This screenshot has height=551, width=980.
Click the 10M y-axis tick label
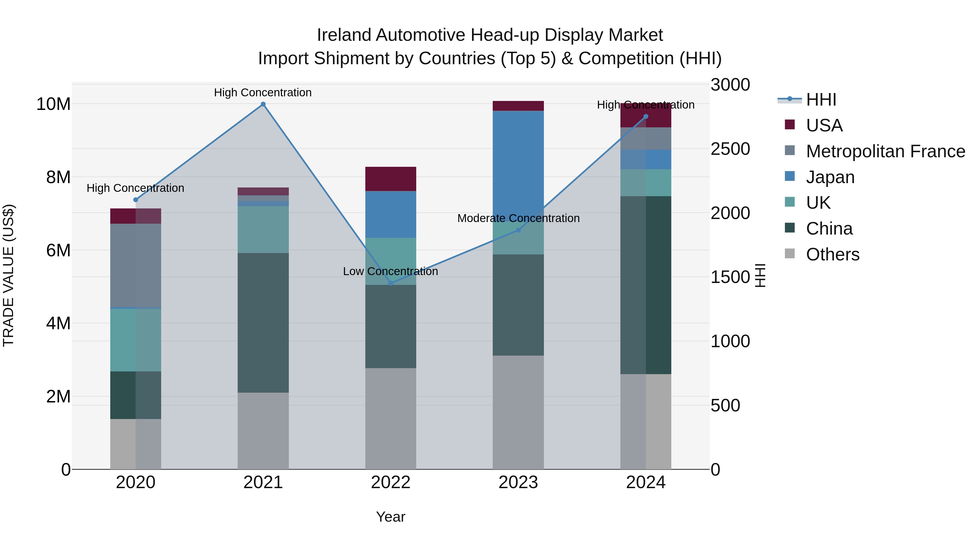[x=54, y=104]
